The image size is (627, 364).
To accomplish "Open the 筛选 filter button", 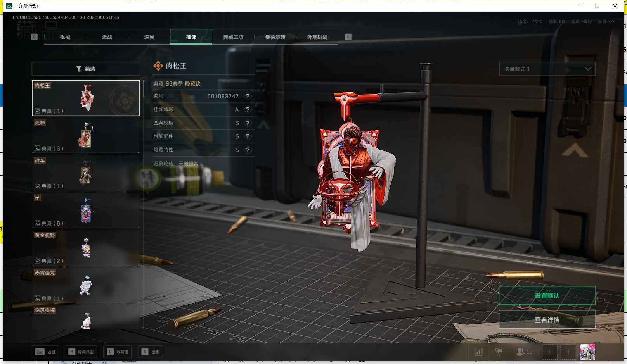I will [86, 69].
